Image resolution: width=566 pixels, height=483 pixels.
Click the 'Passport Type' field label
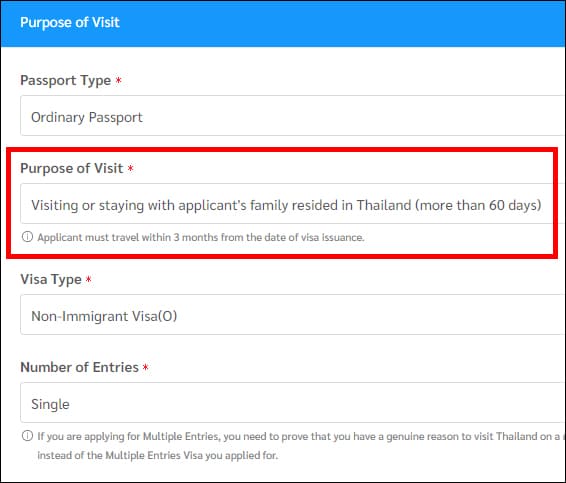tap(66, 80)
